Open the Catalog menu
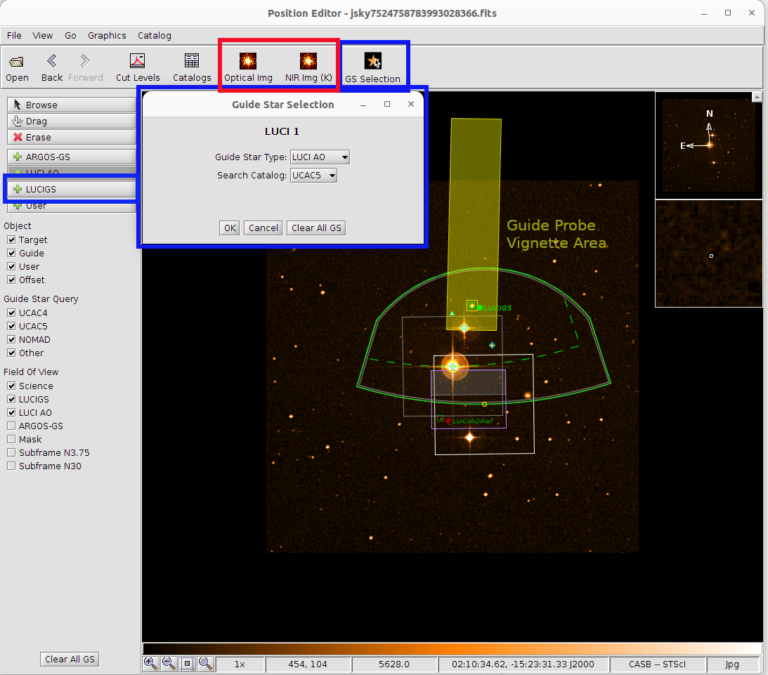The height and width of the screenshot is (675, 768). coord(154,36)
